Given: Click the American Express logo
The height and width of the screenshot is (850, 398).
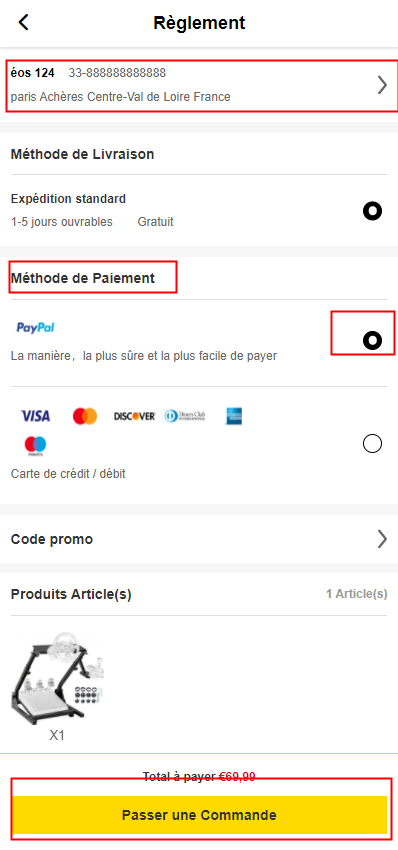Looking at the screenshot, I should (x=234, y=416).
